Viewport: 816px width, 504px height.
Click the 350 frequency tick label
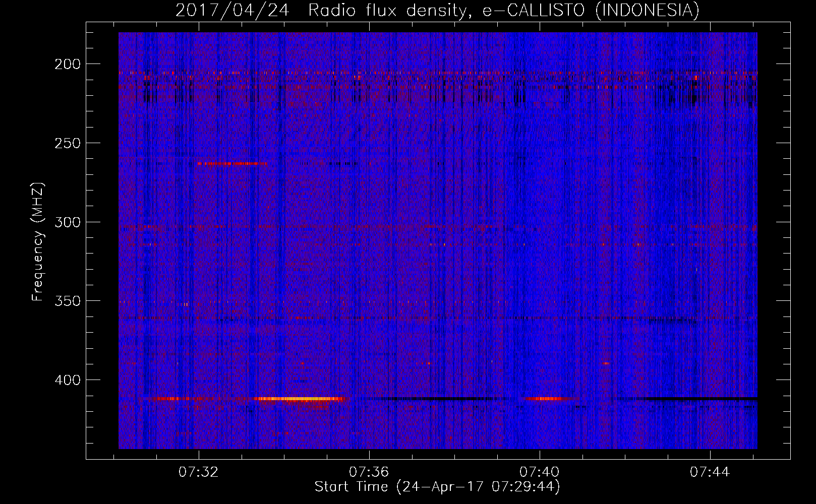point(68,301)
